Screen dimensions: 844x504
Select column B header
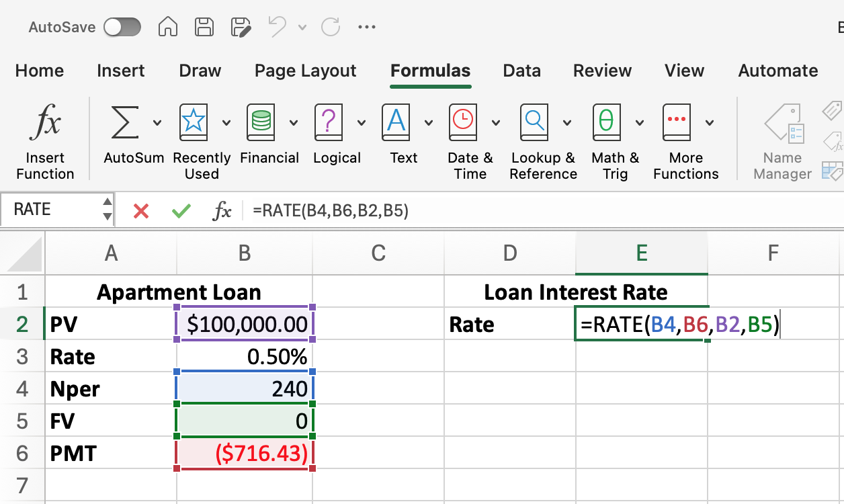245,253
